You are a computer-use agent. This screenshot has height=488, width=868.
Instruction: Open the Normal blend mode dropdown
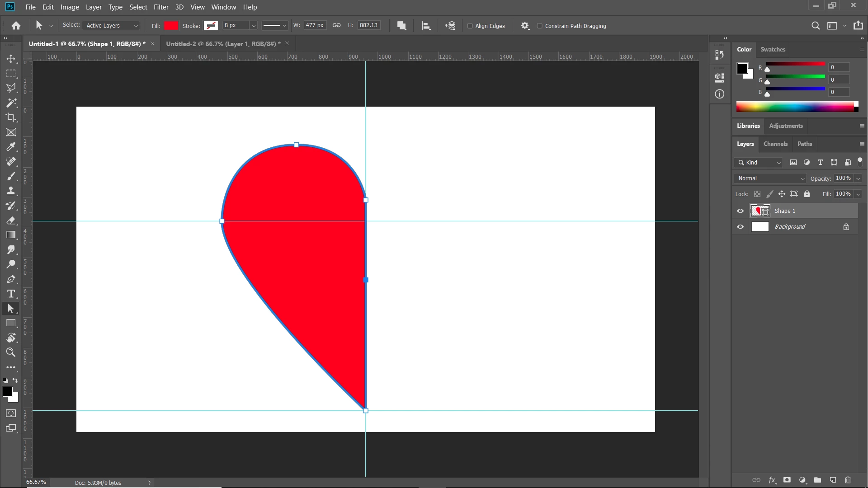(x=771, y=178)
